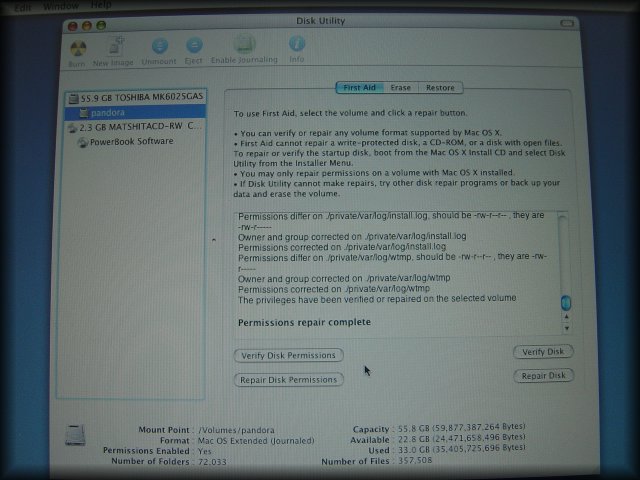This screenshot has width=640, height=480.
Task: Click the Repair Disk button
Action: tap(543, 376)
